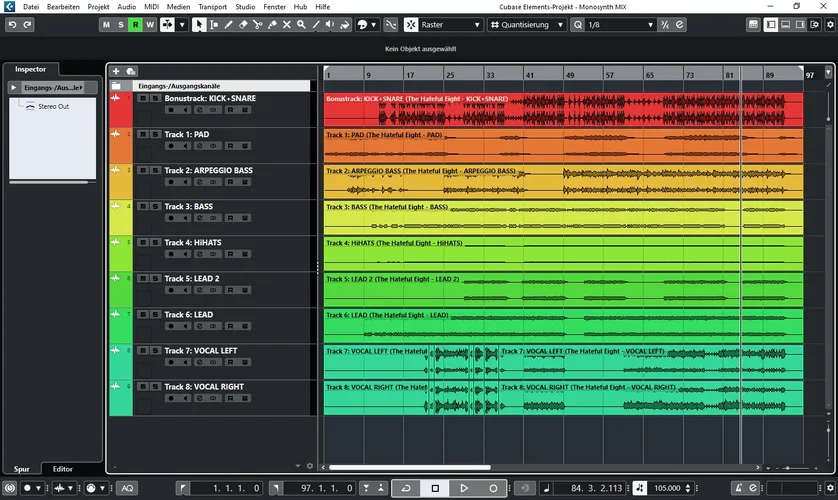Click the add track plus icon
Screen dimensions: 838x500
(116, 72)
